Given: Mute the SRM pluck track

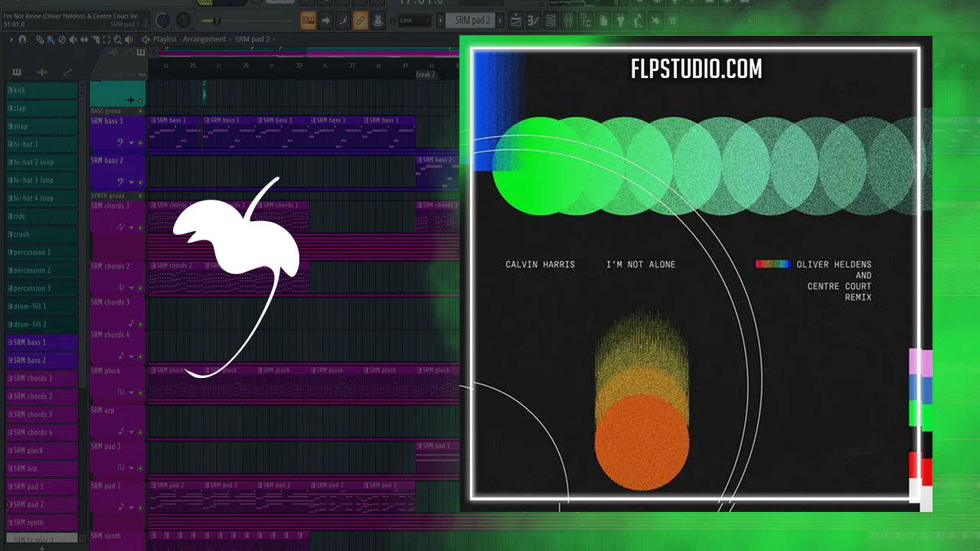Looking at the screenshot, I should coord(140,392).
